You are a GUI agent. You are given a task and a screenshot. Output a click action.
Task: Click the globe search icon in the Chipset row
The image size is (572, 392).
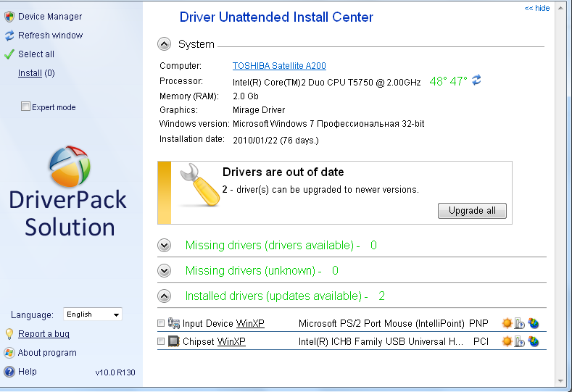pos(534,341)
